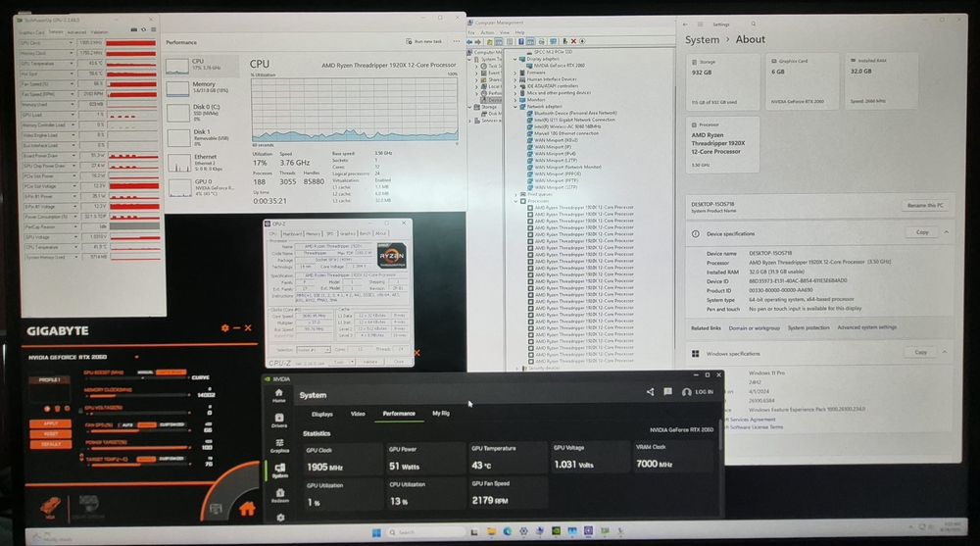
Task: Open Memory Clock sensor dropdown in GPU-Z
Action: coord(72,53)
